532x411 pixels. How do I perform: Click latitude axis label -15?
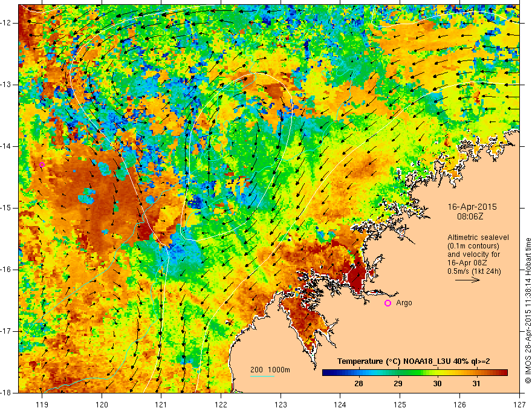tap(7, 208)
